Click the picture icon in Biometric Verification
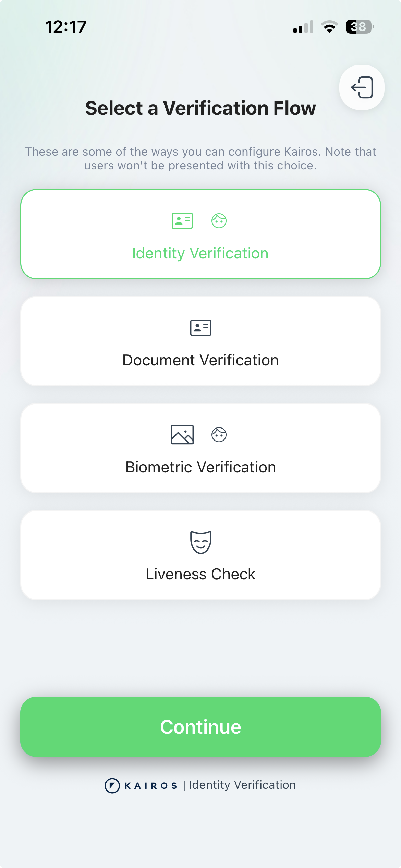The width and height of the screenshot is (401, 868). click(x=182, y=435)
